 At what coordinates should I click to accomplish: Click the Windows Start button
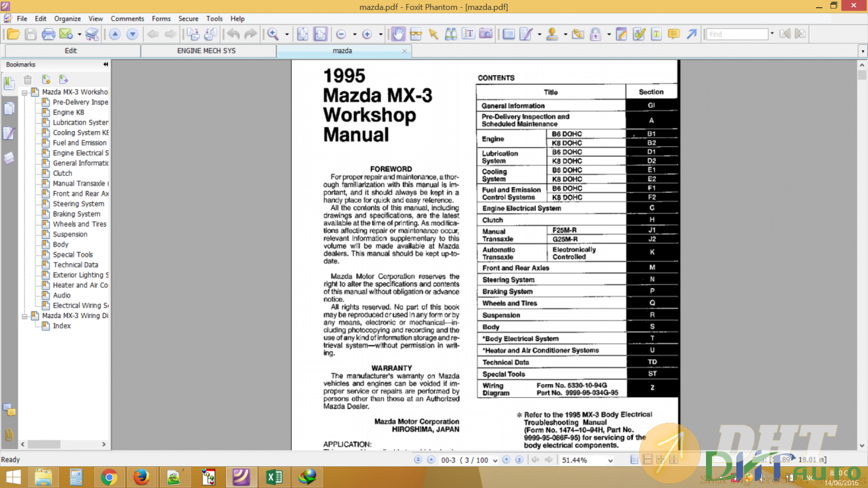[x=13, y=477]
